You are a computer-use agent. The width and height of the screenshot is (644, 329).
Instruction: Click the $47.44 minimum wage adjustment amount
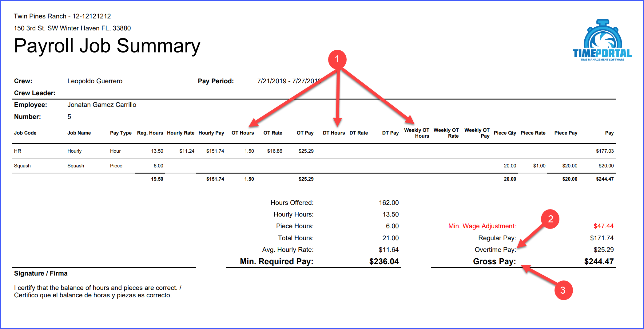(x=603, y=226)
